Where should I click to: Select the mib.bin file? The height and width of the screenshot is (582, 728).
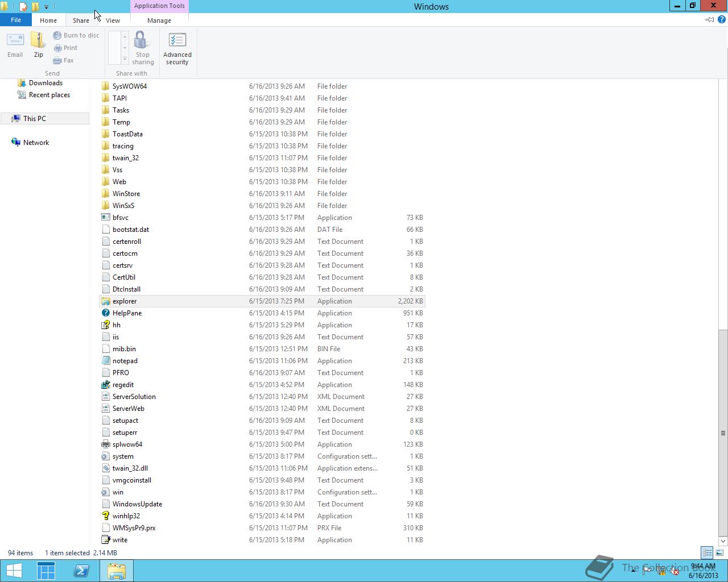pos(262,349)
